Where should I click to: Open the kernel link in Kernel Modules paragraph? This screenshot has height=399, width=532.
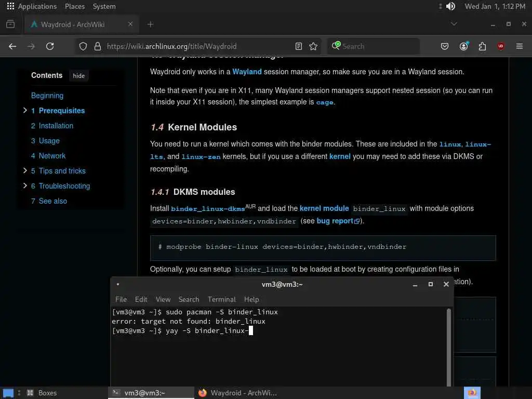[340, 156]
